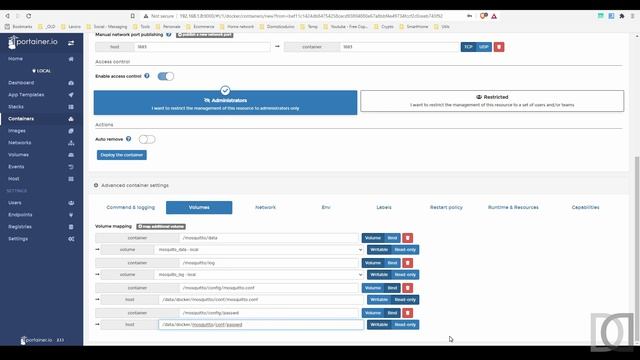Click the Users icon in the sidebar

[x=71, y=203]
